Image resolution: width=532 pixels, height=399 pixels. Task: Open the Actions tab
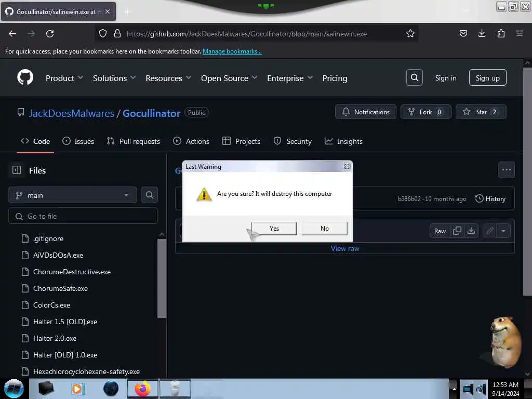[191, 141]
